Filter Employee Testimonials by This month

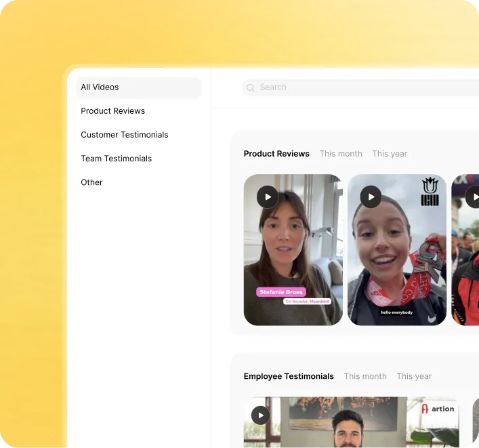[365, 376]
